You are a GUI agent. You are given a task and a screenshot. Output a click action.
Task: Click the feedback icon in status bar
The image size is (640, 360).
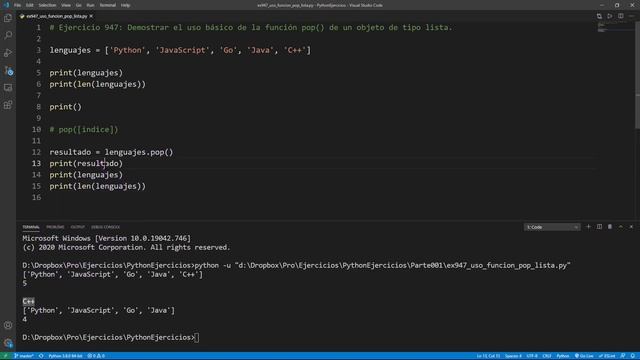(623, 356)
